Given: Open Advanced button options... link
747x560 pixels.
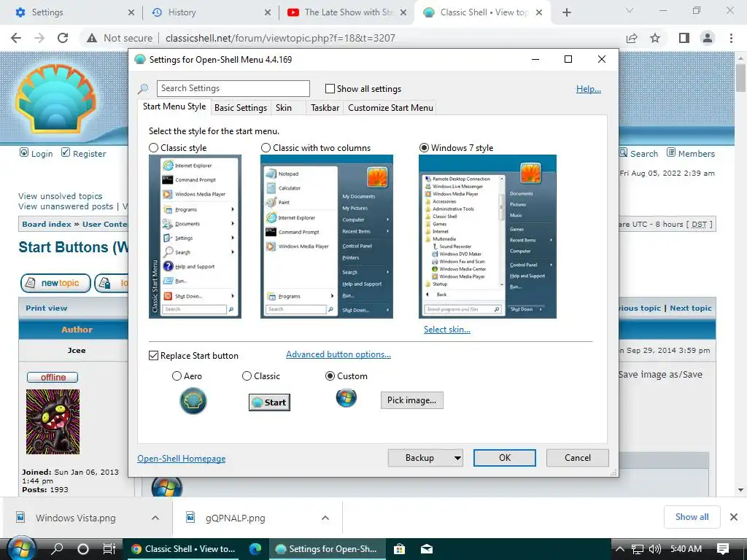Looking at the screenshot, I should (338, 354).
